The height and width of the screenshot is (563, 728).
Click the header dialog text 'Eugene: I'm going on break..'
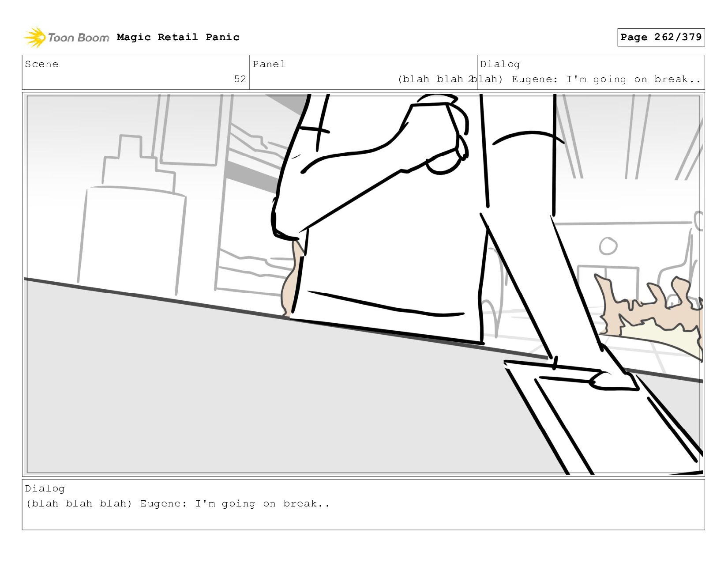click(x=606, y=79)
